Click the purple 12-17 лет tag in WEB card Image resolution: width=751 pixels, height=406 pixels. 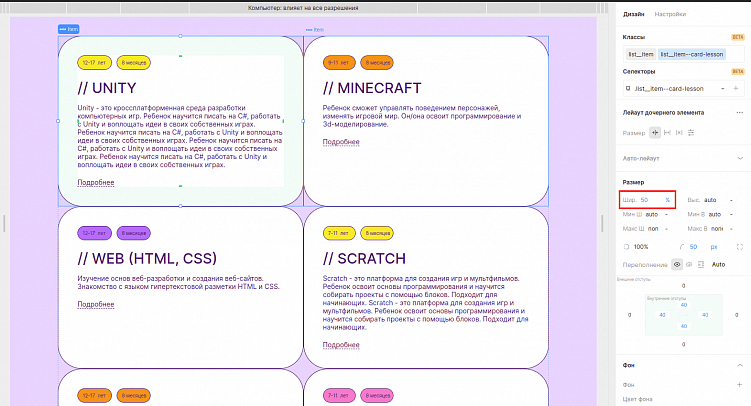tap(94, 233)
